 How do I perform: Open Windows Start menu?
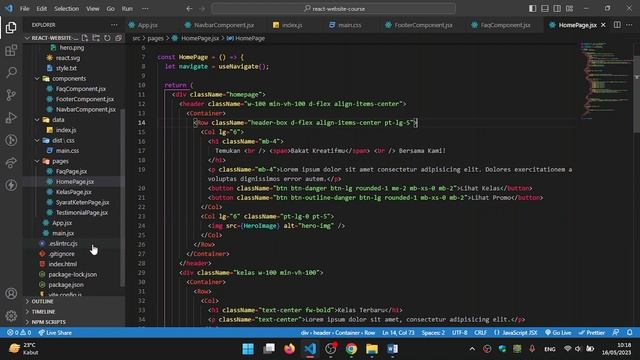pyautogui.click(x=248, y=349)
